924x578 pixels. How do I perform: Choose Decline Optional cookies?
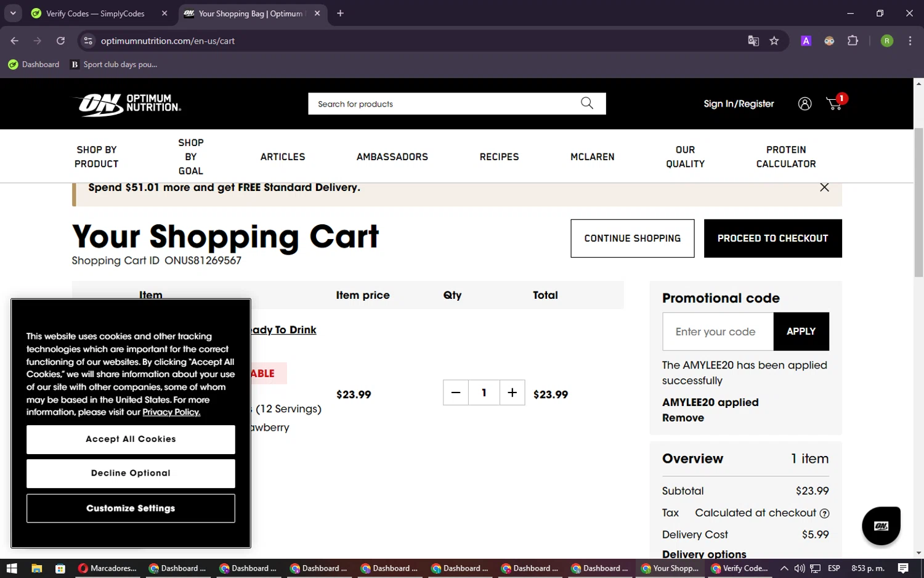(x=131, y=473)
